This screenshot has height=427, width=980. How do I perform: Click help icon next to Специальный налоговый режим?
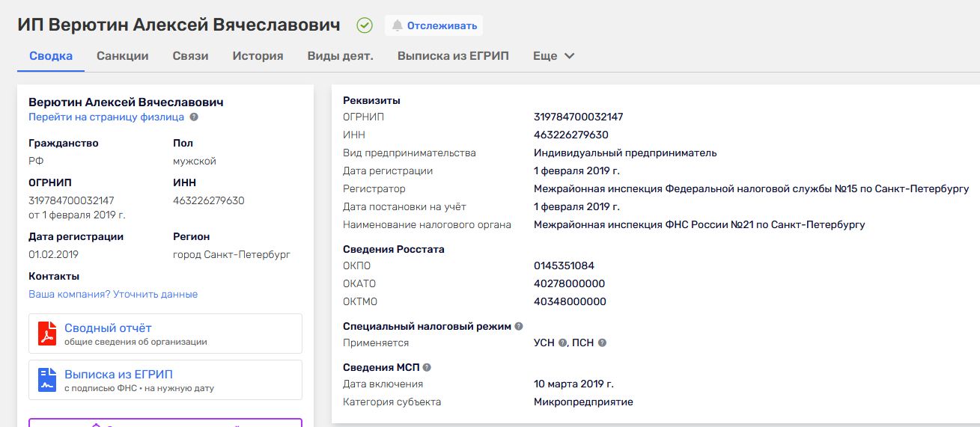click(519, 327)
